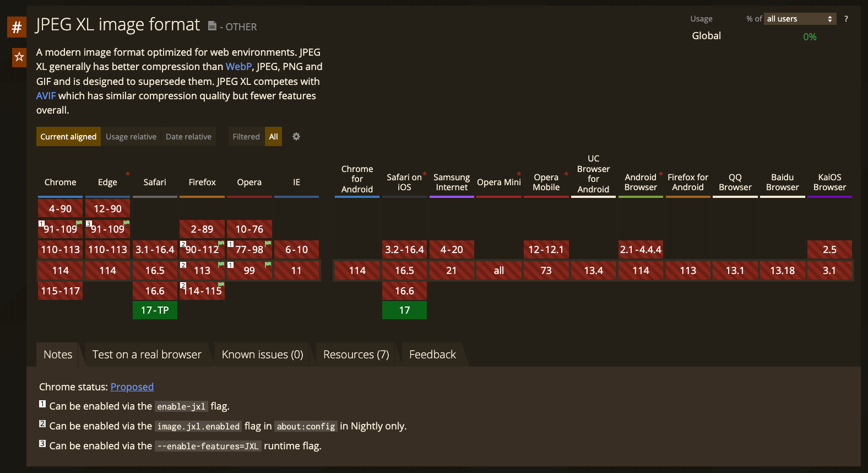Click the # permalink icon beside the title
868x473 pixels.
pos(17,26)
